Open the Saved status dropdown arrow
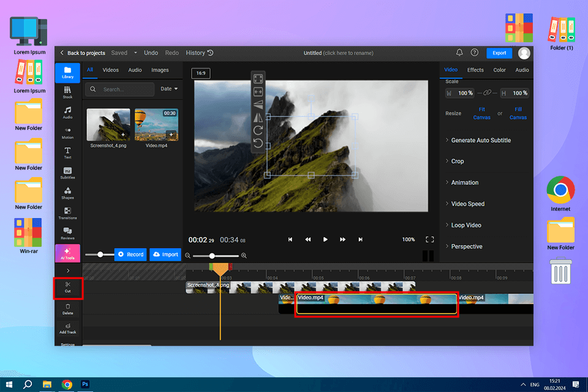 click(135, 53)
